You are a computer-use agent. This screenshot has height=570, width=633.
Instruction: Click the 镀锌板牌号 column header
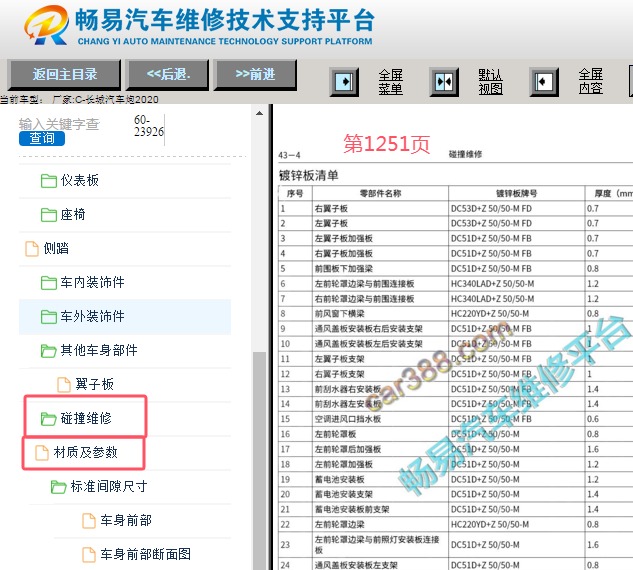tap(516, 194)
